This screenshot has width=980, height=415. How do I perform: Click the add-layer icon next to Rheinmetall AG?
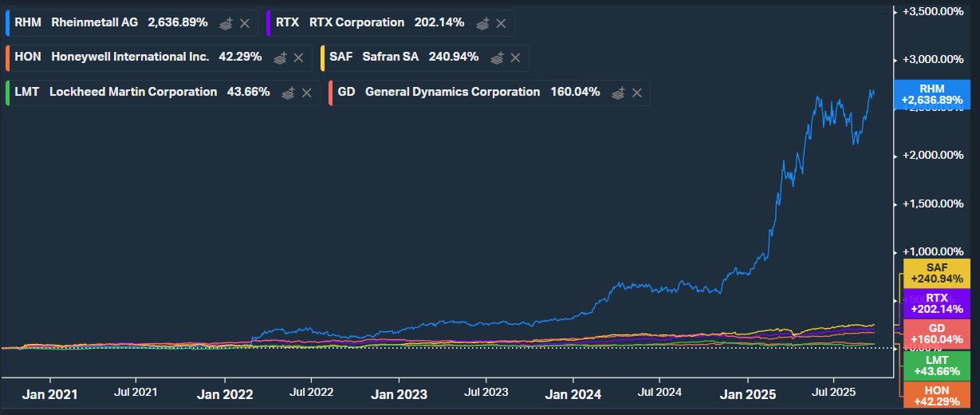coord(226,23)
